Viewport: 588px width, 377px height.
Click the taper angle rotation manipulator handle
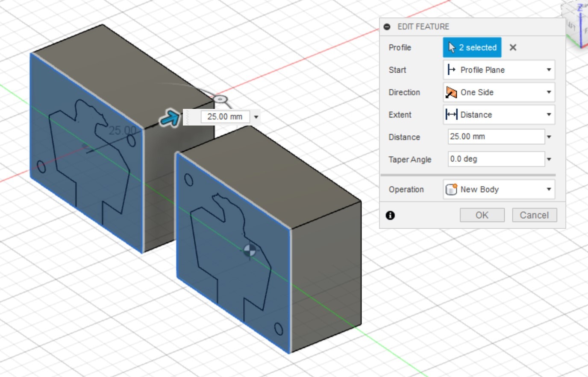tap(220, 99)
